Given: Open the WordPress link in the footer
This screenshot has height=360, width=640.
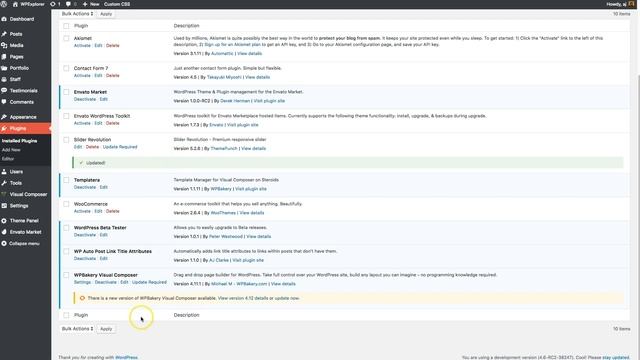Looking at the screenshot, I should coord(127,358).
